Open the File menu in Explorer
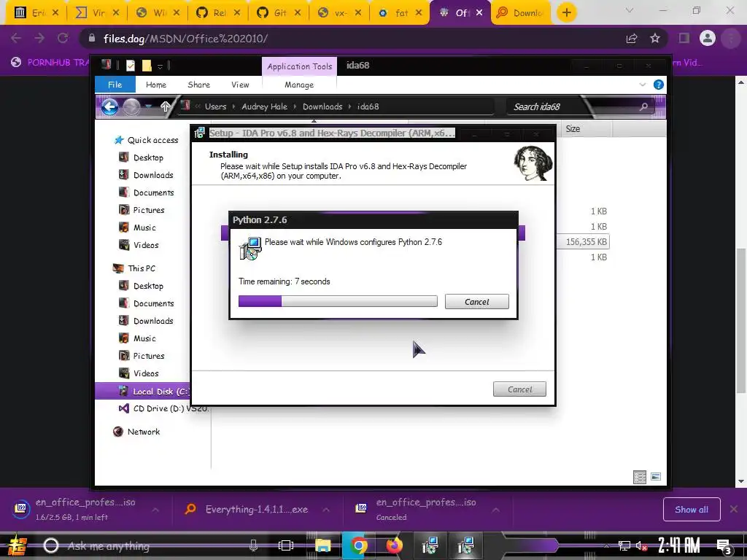The width and height of the screenshot is (747, 560). (115, 85)
